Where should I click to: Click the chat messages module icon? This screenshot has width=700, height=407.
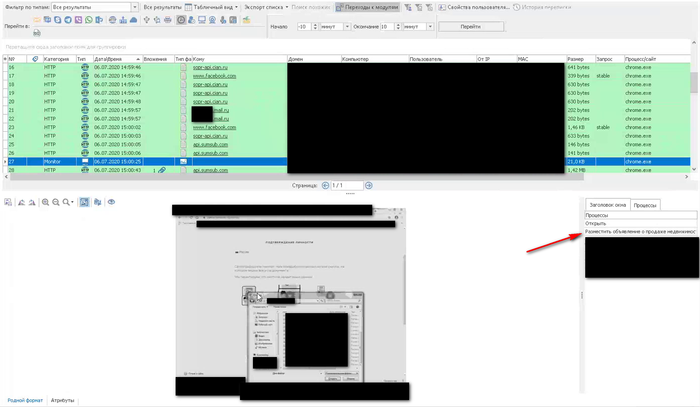tap(47, 20)
